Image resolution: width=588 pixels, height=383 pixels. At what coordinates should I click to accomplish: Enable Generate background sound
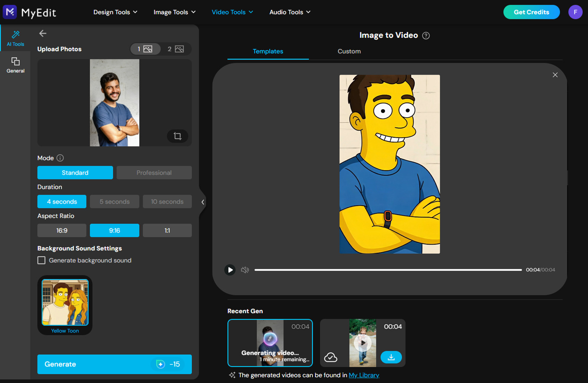[x=41, y=260]
